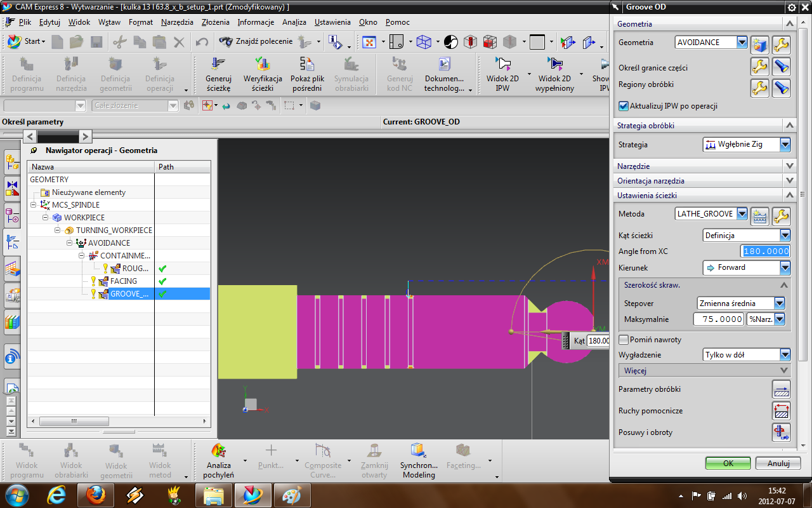The width and height of the screenshot is (812, 508).
Task: Click the Start application icon
Action: (14, 42)
